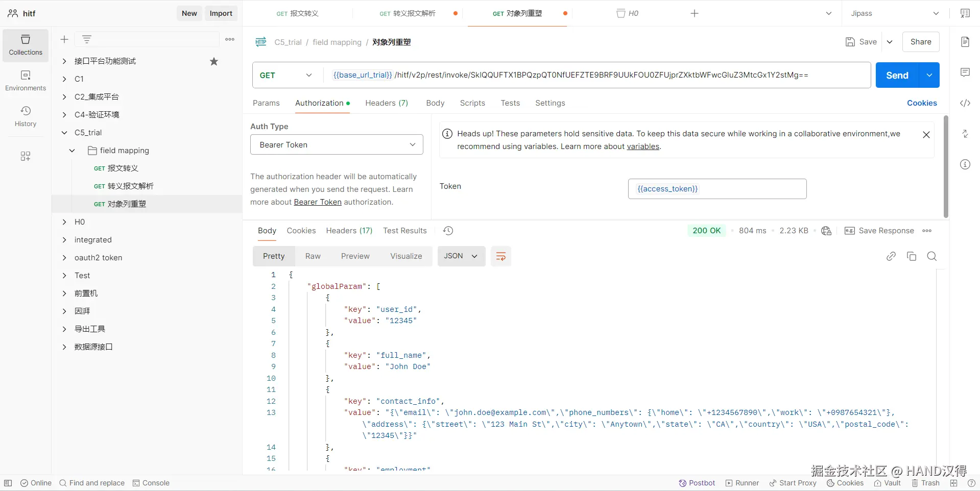
Task: Star the 接口平台功能测试 collection
Action: [214, 61]
